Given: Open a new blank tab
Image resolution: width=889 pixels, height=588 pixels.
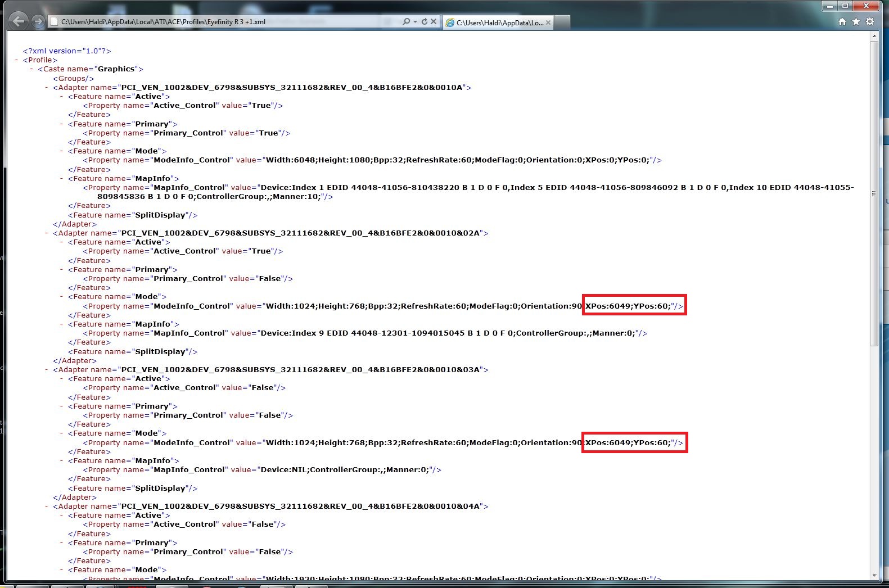Looking at the screenshot, I should point(563,22).
